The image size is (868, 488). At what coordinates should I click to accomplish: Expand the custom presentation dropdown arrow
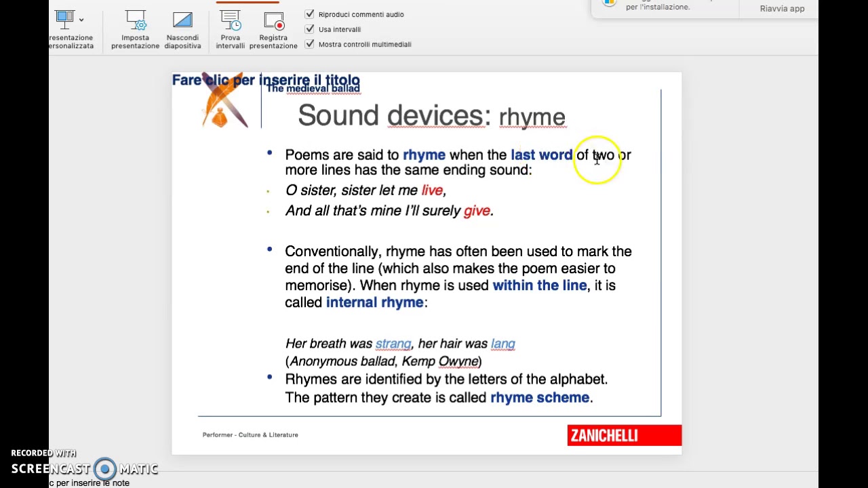(x=81, y=20)
